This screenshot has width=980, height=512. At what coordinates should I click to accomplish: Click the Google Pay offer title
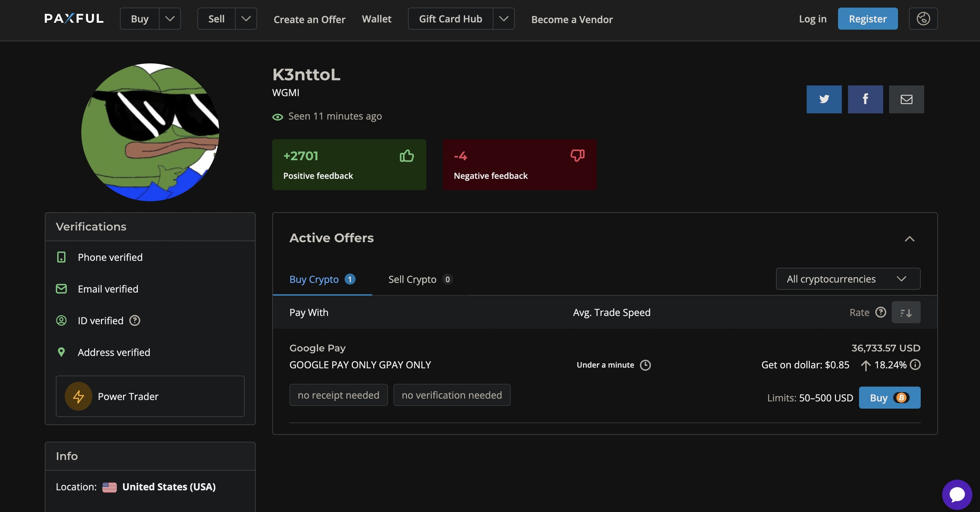click(317, 348)
